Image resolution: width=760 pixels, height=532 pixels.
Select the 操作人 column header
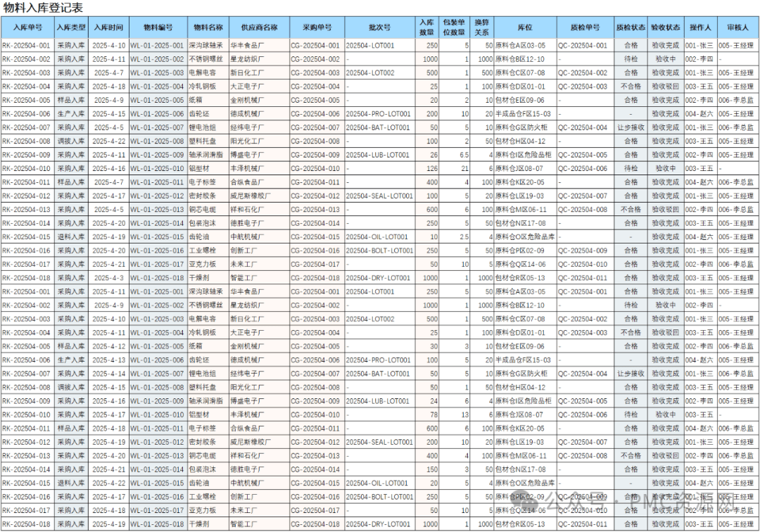point(700,27)
